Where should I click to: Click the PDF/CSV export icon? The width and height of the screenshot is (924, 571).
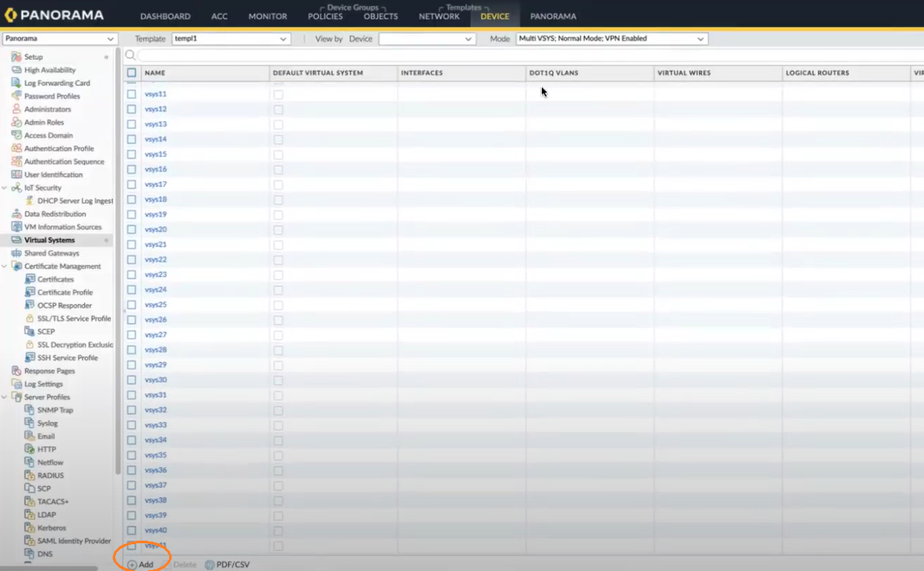(210, 565)
